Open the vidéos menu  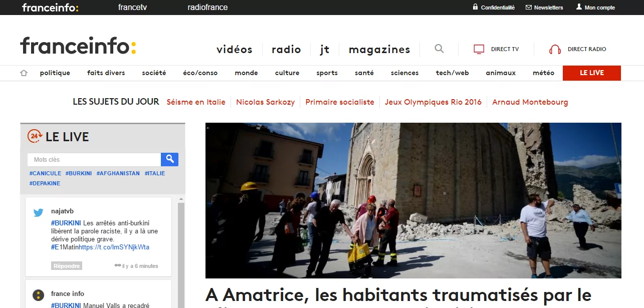[x=234, y=50]
